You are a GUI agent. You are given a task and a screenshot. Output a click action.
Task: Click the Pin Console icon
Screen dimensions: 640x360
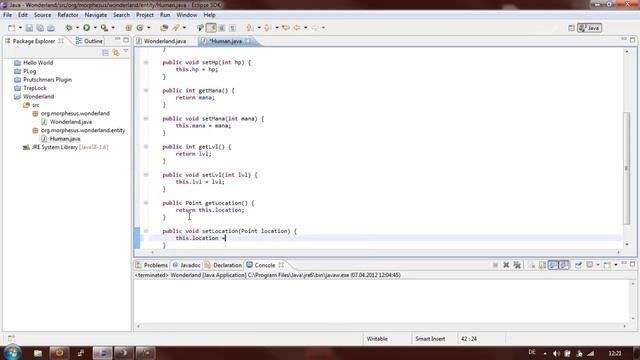click(x=578, y=265)
